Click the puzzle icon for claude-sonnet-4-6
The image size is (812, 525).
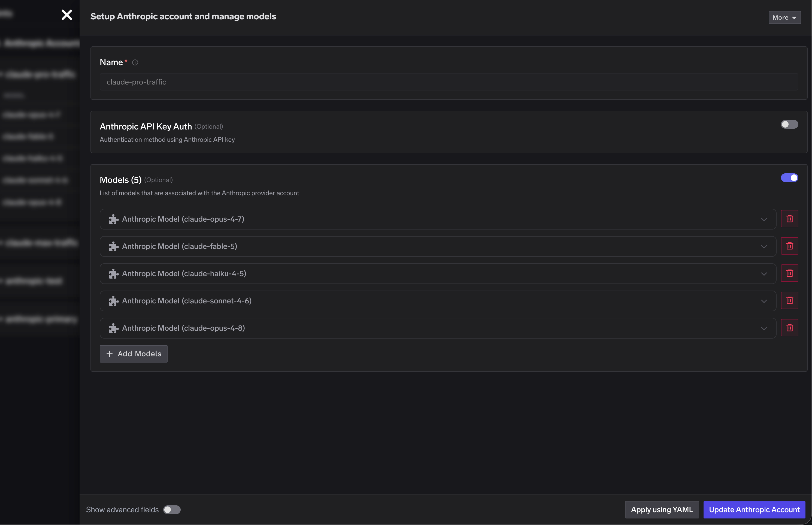113,301
